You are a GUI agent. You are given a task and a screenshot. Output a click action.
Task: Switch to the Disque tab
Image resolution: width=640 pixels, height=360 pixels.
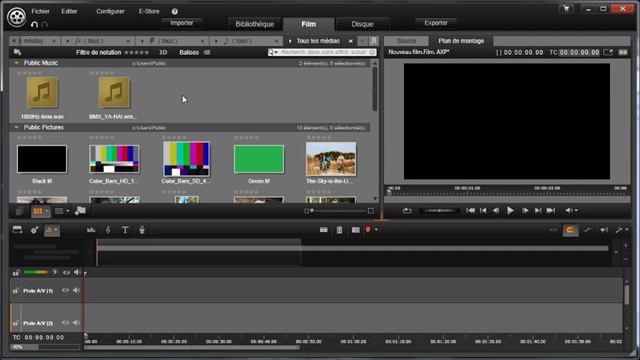[362, 24]
